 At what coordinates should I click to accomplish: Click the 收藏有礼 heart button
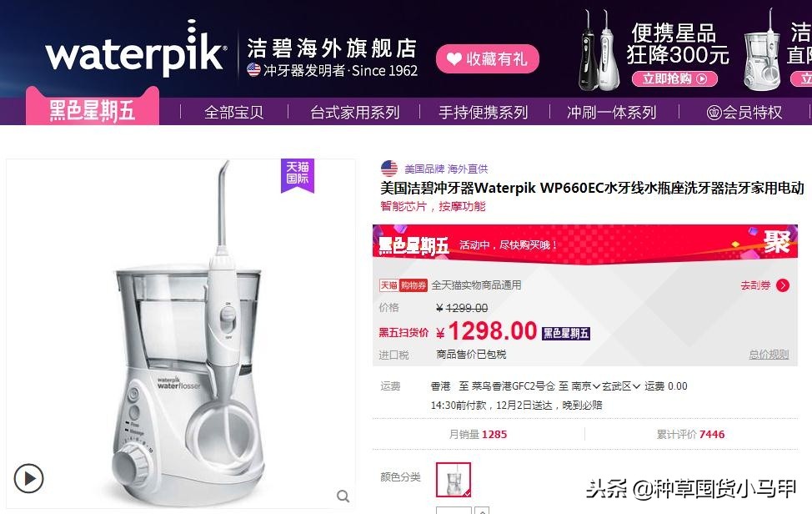488,58
